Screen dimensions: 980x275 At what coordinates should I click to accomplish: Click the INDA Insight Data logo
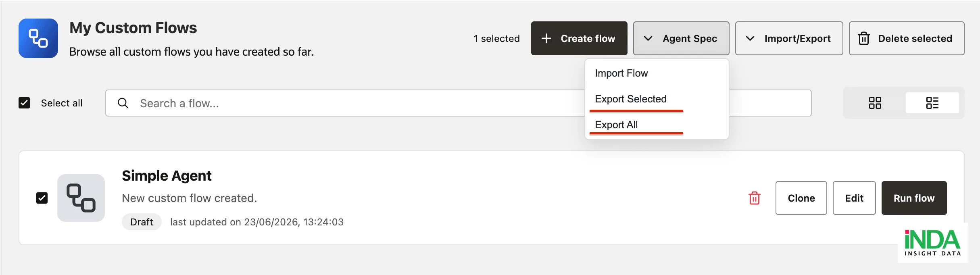932,243
